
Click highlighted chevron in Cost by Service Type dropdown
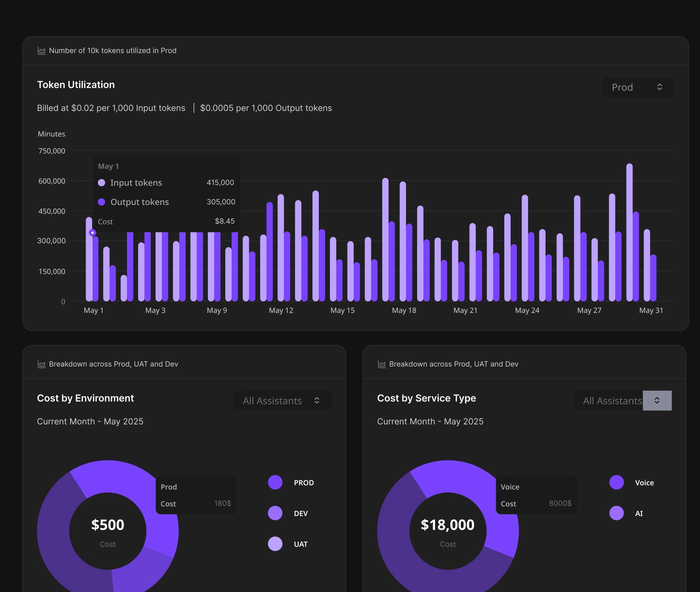[657, 400]
